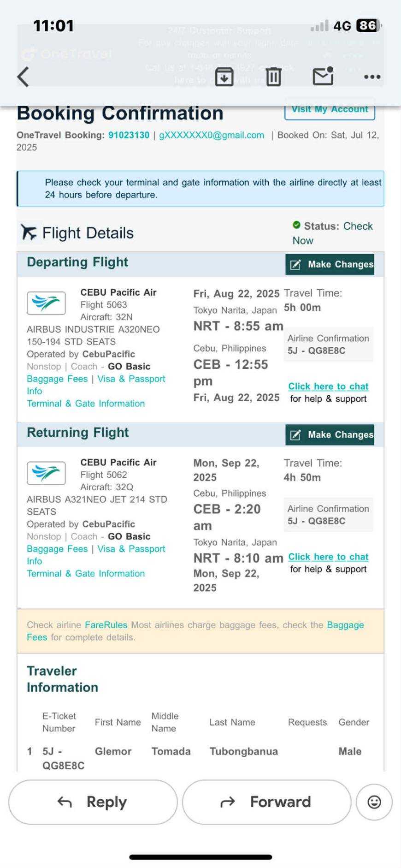Click the FareRules link

[x=106, y=625]
